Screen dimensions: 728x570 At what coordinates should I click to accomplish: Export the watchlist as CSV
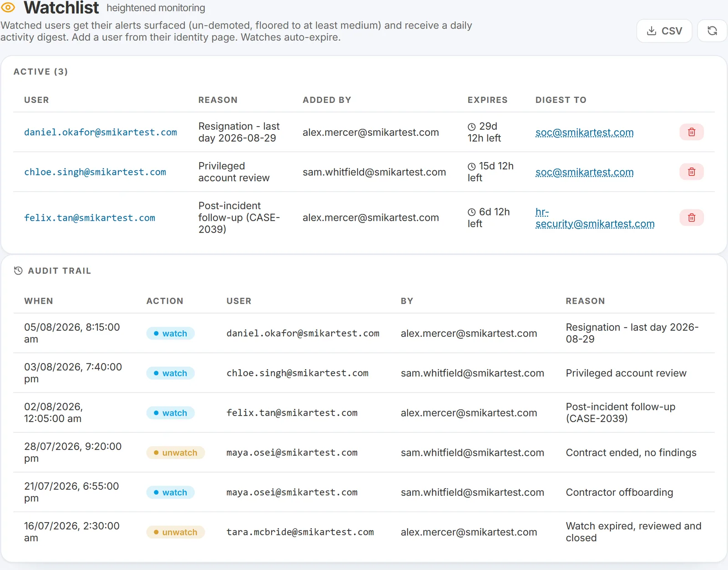664,31
